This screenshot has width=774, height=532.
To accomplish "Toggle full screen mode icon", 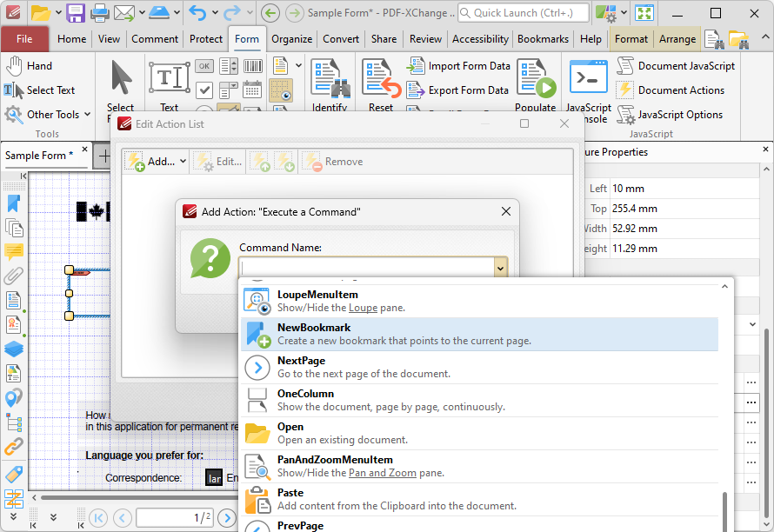I will coord(644,13).
